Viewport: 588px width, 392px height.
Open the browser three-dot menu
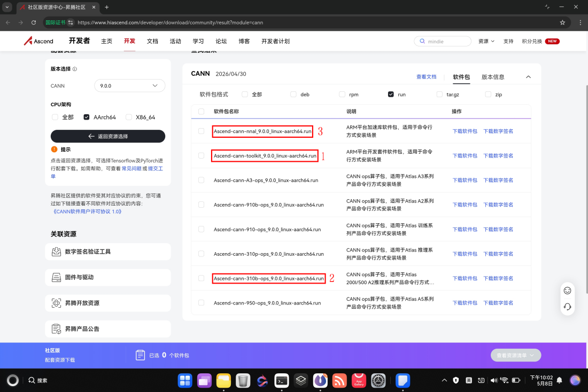(580, 22)
